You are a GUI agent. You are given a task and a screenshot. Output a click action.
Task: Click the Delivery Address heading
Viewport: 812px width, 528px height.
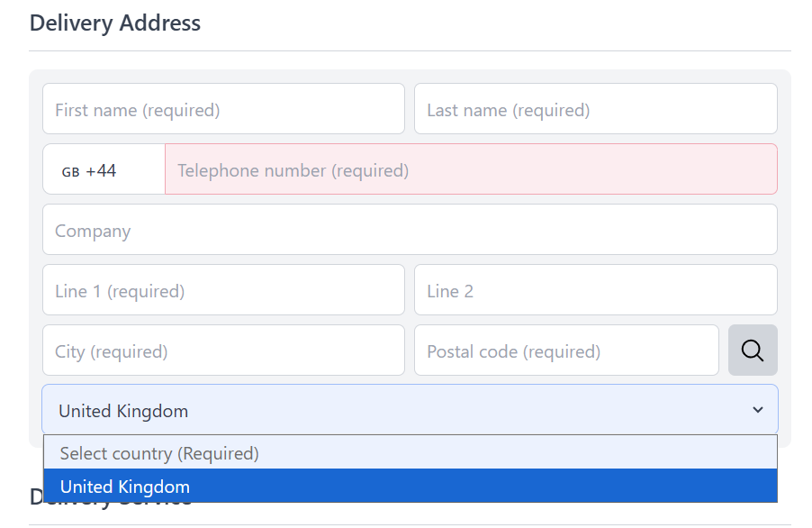[x=115, y=23]
